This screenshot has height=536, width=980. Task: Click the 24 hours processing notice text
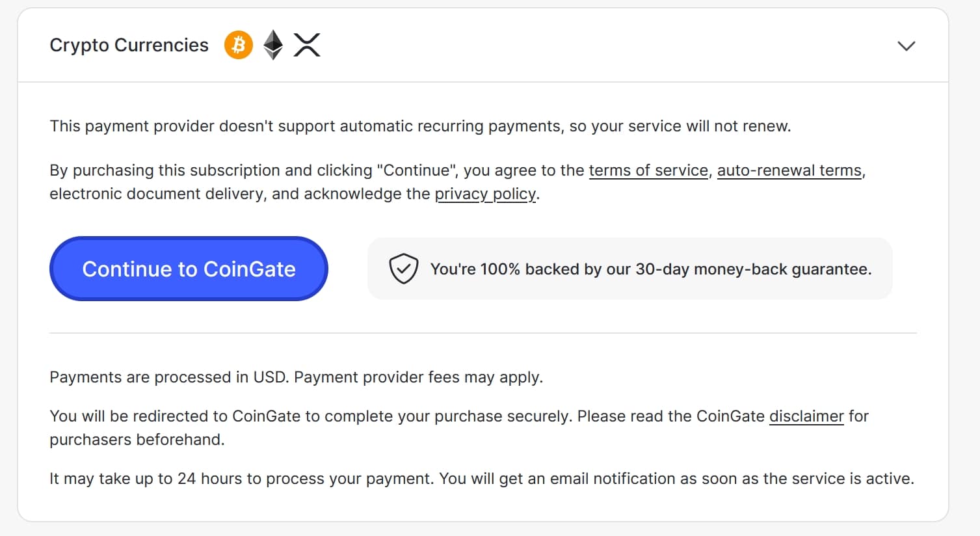pos(482,479)
